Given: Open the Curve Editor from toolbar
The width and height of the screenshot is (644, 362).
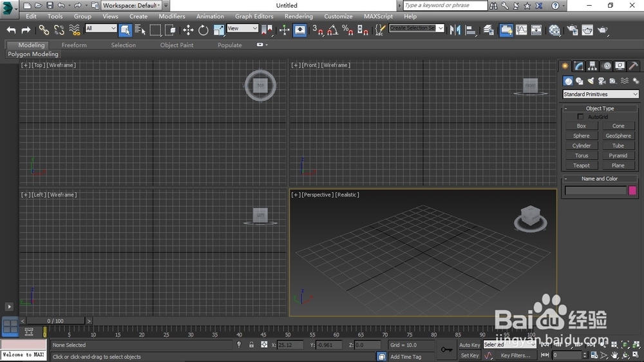Looking at the screenshot, I should pos(521,30).
